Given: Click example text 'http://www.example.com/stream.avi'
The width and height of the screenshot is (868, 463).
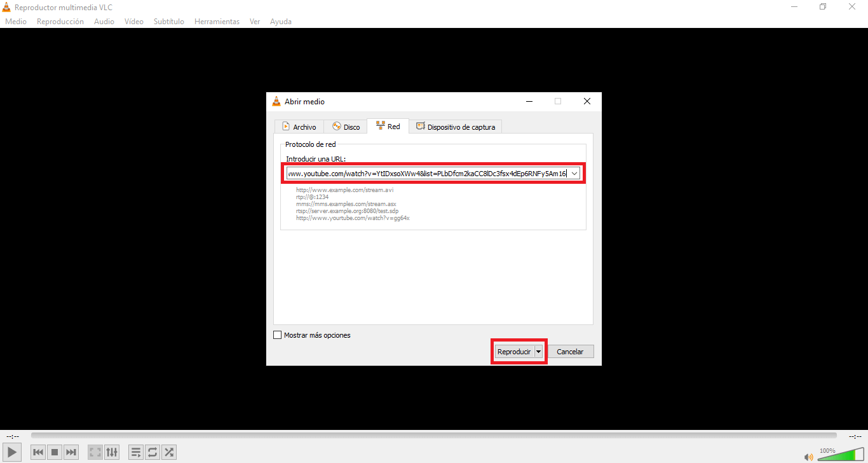Looking at the screenshot, I should pos(345,190).
